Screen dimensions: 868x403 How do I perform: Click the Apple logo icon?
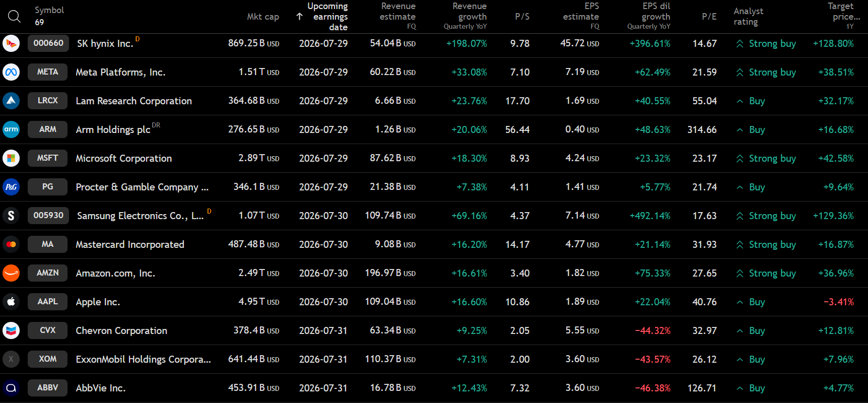tap(11, 302)
